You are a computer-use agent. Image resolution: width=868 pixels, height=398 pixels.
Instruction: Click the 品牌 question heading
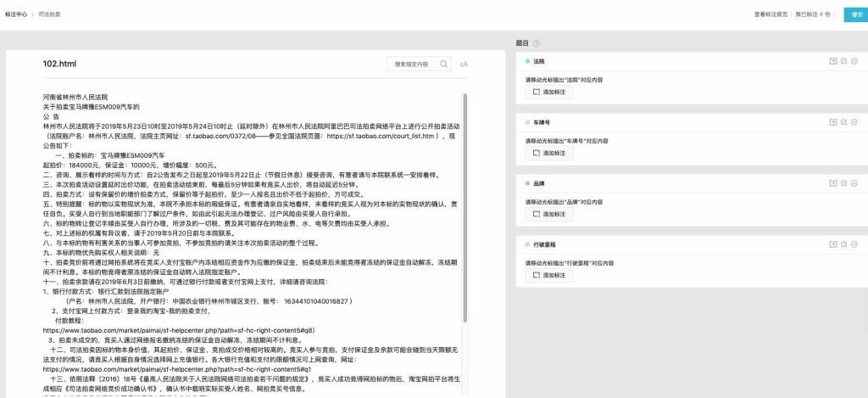tap(539, 183)
